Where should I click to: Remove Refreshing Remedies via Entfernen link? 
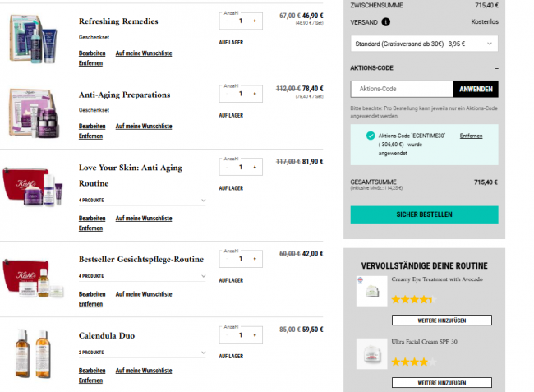click(x=90, y=63)
